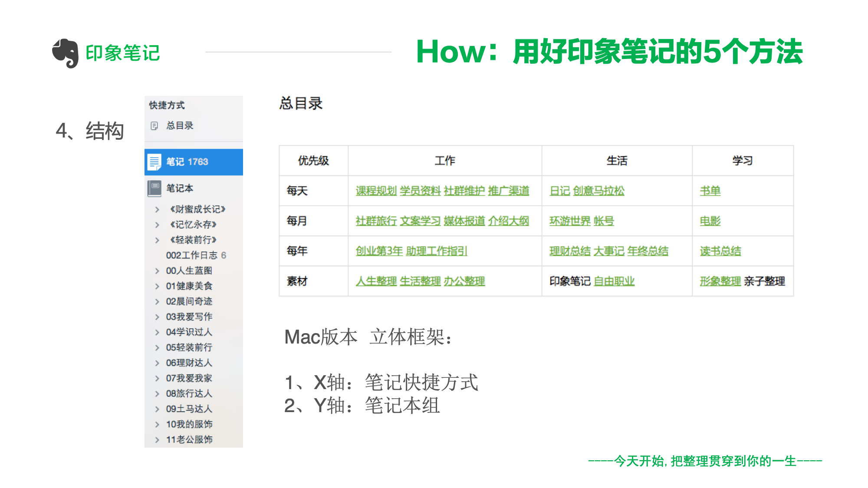Open the 帐号 link
The height and width of the screenshot is (488, 868).
tap(604, 221)
